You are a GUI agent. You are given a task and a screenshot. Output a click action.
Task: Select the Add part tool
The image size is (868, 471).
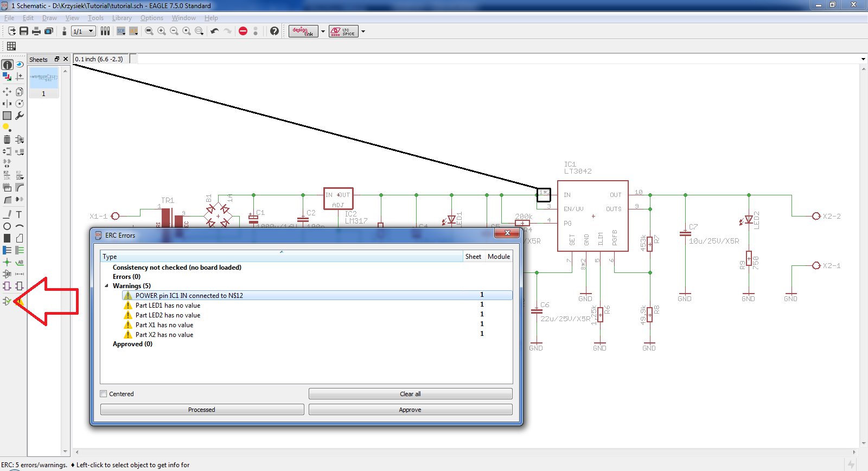click(20, 139)
